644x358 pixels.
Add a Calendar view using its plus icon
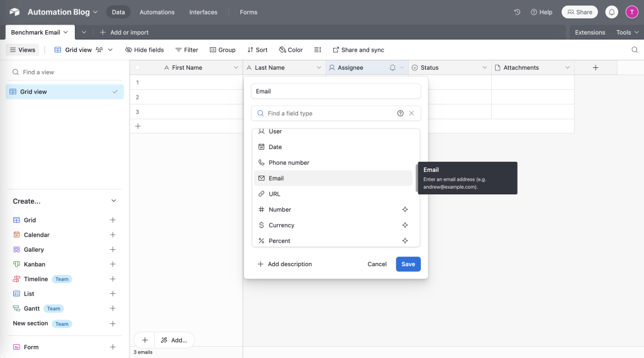(x=113, y=235)
